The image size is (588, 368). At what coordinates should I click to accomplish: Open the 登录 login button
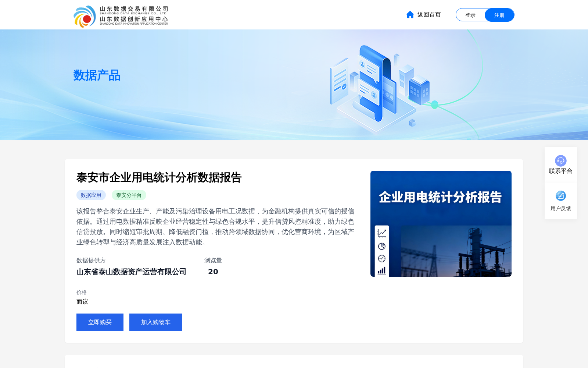470,15
